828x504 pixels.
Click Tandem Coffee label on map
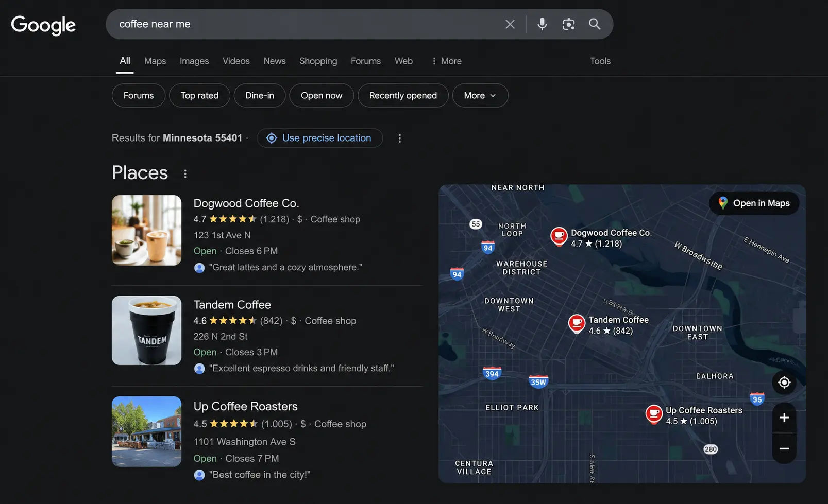click(618, 320)
